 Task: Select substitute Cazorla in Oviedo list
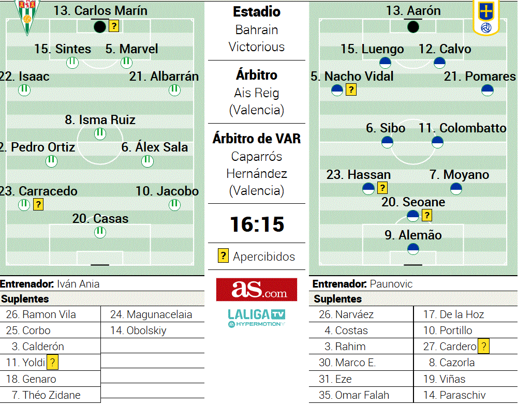[x=452, y=363]
